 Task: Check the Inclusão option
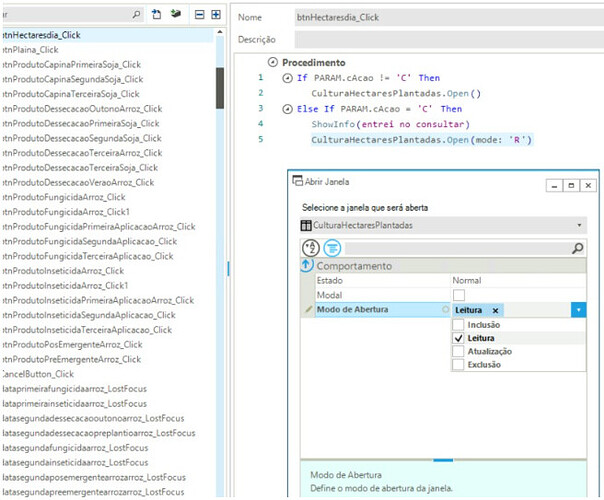point(459,325)
